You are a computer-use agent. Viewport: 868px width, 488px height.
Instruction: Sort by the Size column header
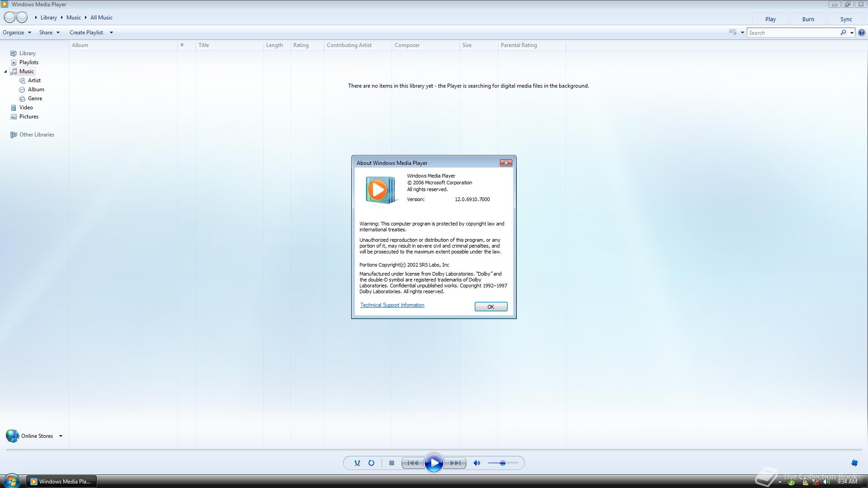click(479, 45)
